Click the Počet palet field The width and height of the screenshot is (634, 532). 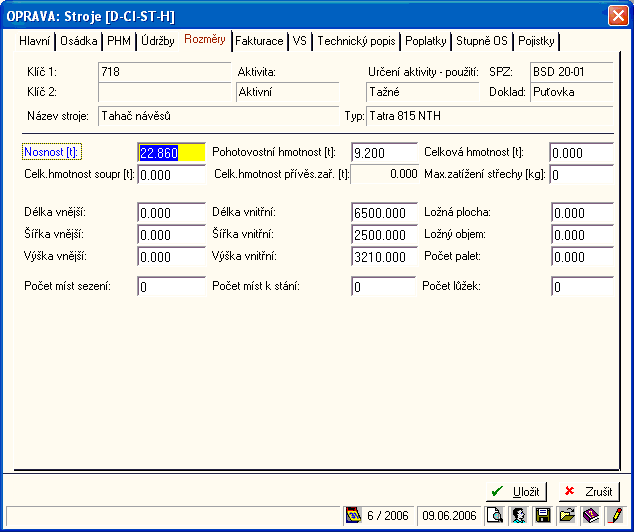coord(582,257)
